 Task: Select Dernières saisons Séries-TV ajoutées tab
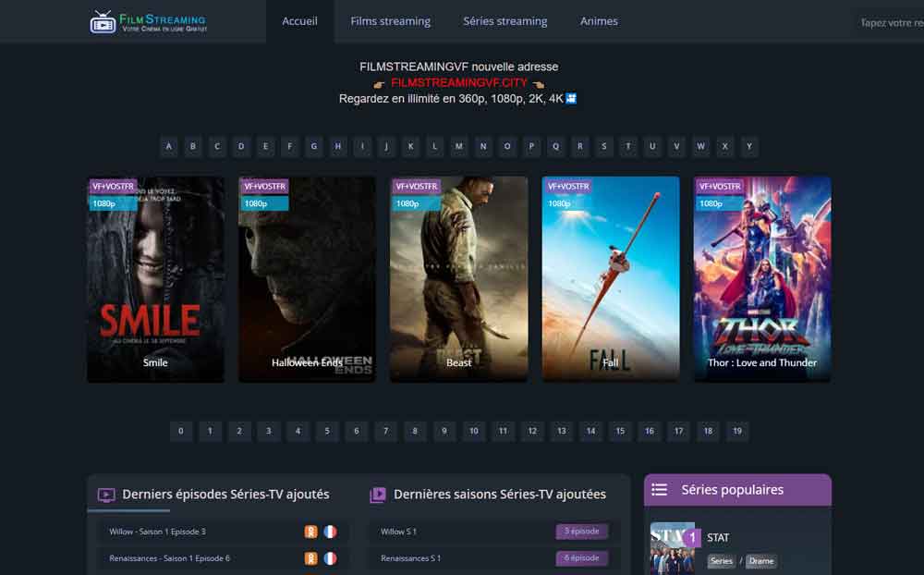tap(500, 495)
